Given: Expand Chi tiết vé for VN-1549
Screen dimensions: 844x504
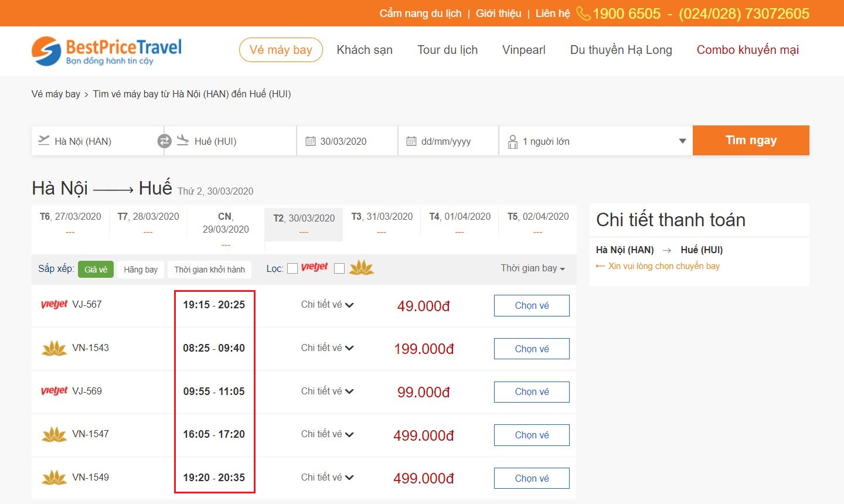Looking at the screenshot, I should pos(328,478).
